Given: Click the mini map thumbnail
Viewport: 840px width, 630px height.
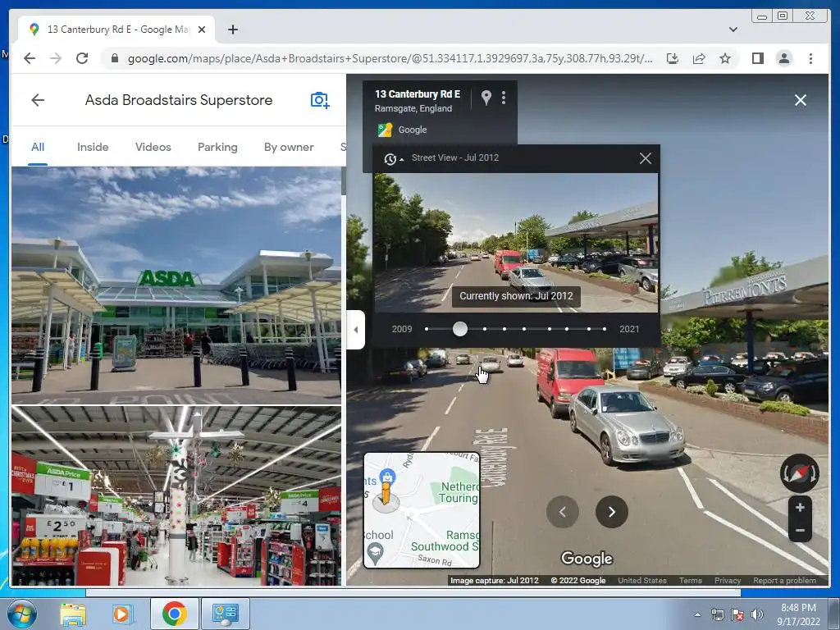Looking at the screenshot, I should coord(422,510).
